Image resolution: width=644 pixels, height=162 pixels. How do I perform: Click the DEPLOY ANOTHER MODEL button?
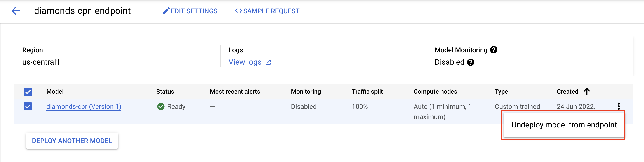tap(72, 141)
